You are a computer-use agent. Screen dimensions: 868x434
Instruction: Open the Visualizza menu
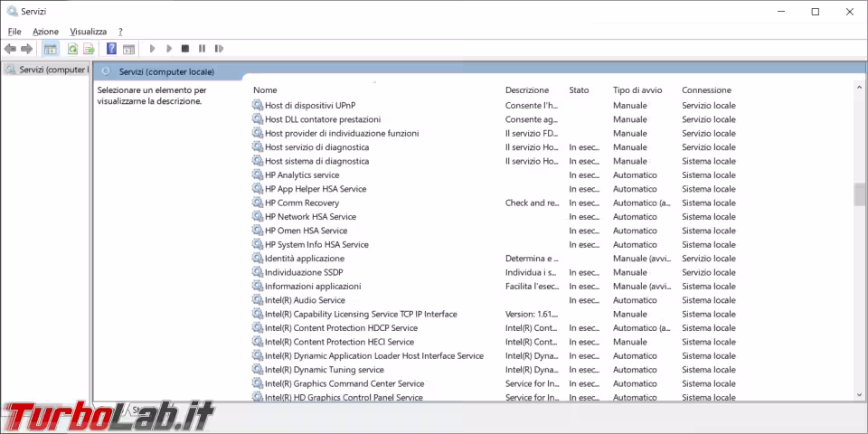click(88, 32)
